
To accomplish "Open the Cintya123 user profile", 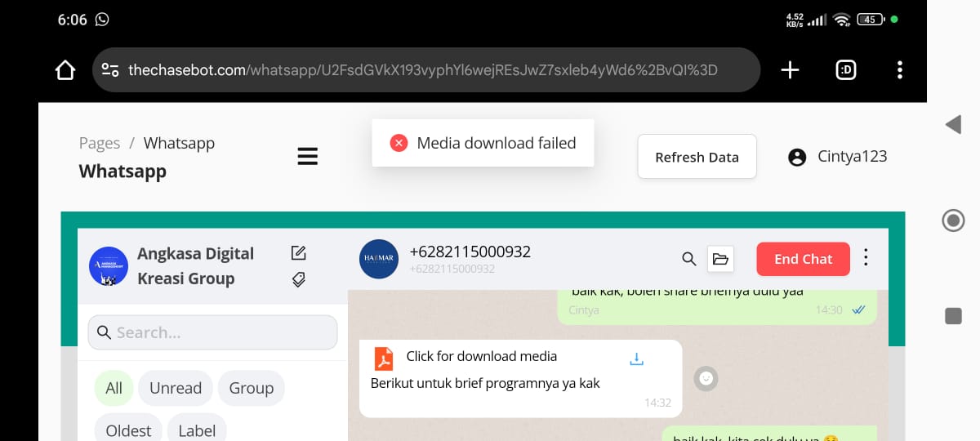I will point(838,157).
